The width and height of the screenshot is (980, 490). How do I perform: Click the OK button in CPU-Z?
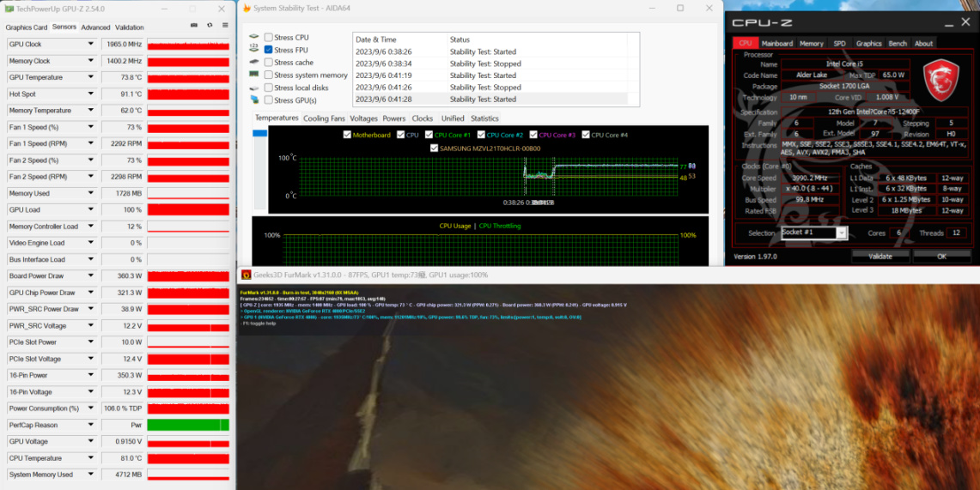click(x=942, y=256)
